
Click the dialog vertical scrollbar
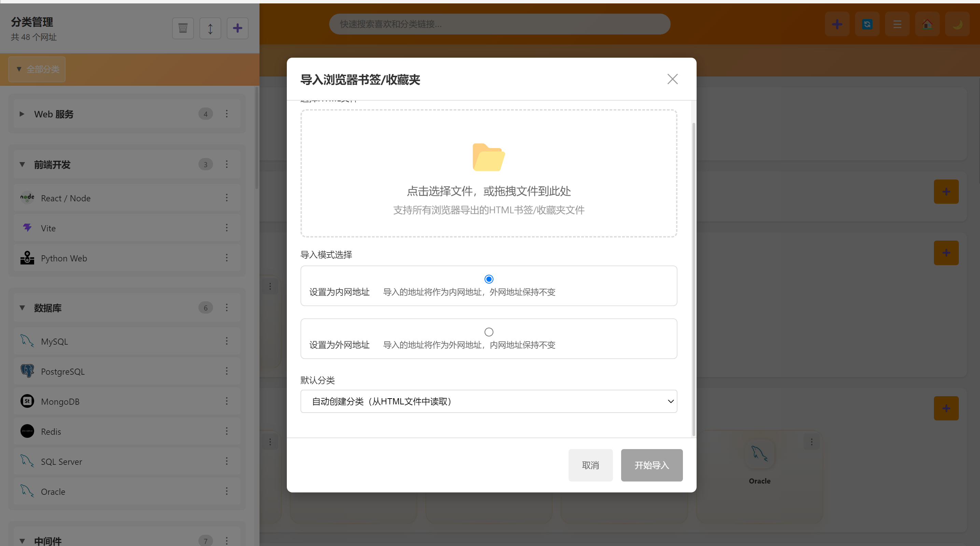click(x=694, y=279)
